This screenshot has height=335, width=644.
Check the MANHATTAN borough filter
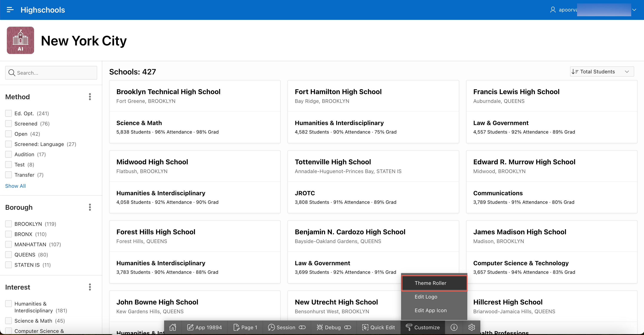coord(9,245)
